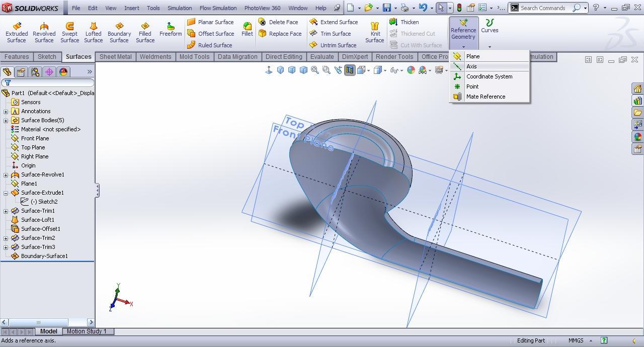Open the DisplayManager tab icon
The width and height of the screenshot is (644, 347).
63,72
